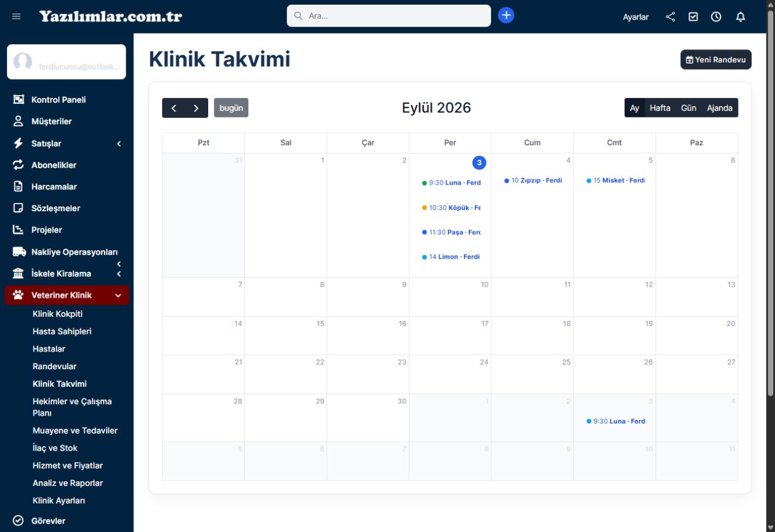Switch to Ay calendar view
Viewport: 775px width, 532px height.
[635, 108]
